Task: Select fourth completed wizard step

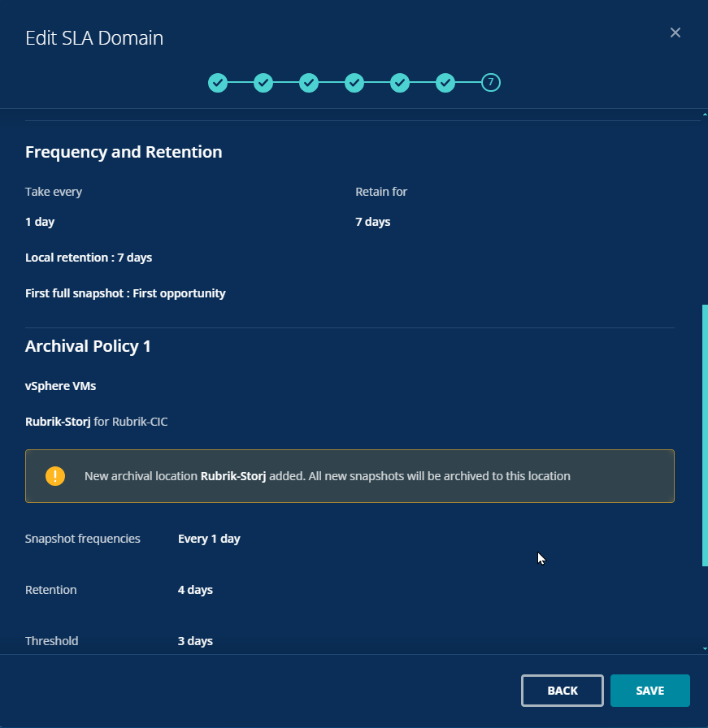Action: pos(354,83)
